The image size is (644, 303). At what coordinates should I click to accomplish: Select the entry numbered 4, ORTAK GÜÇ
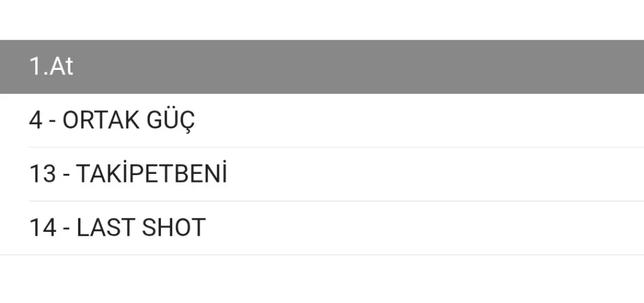pyautogui.click(x=112, y=120)
